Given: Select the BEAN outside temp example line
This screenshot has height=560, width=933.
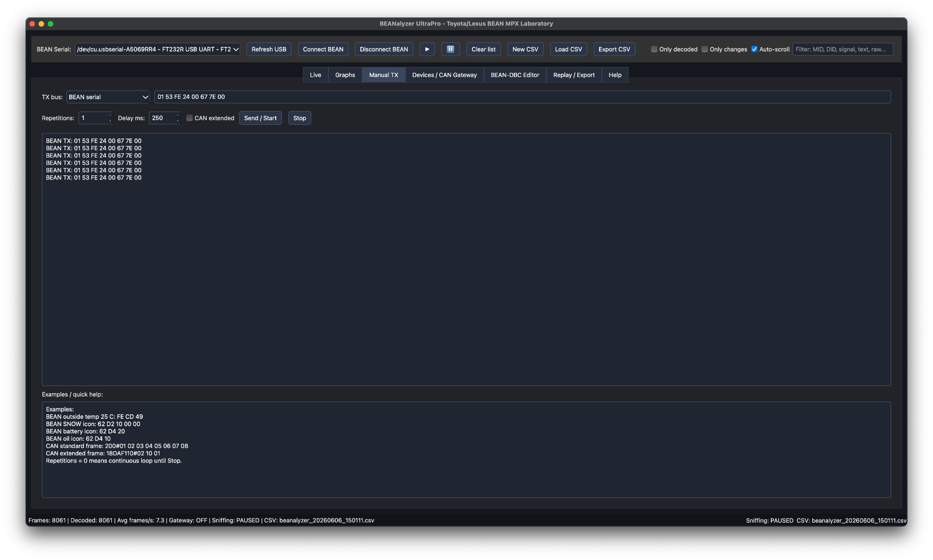Looking at the screenshot, I should [94, 417].
